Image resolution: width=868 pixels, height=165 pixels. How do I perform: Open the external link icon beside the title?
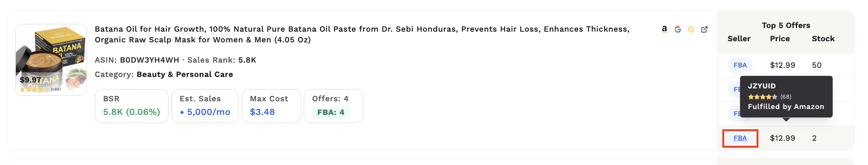pyautogui.click(x=704, y=29)
